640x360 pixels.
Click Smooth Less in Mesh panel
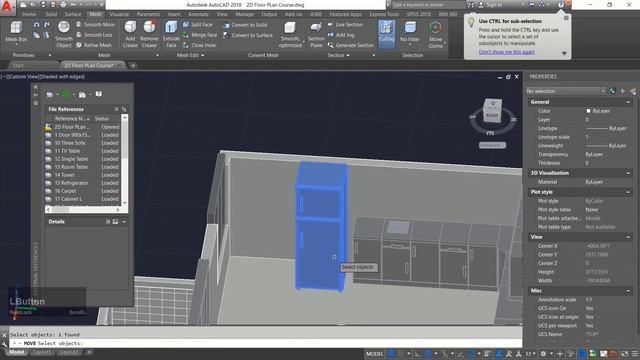coord(94,35)
